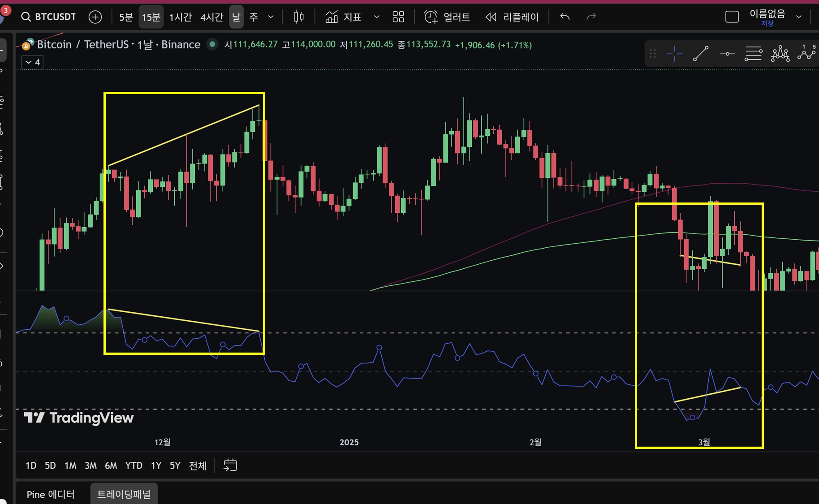Click the 2025 label on the time axis
Viewport: 819px width, 504px height.
click(x=349, y=442)
